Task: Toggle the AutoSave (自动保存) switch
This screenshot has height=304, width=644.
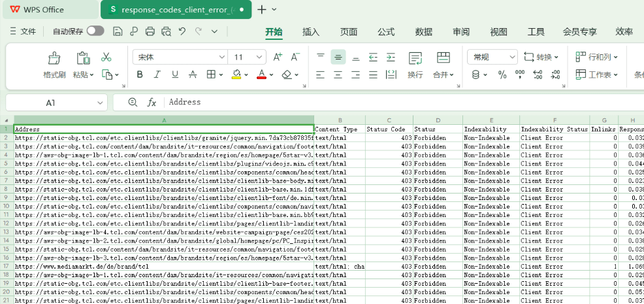Action: 95,31
